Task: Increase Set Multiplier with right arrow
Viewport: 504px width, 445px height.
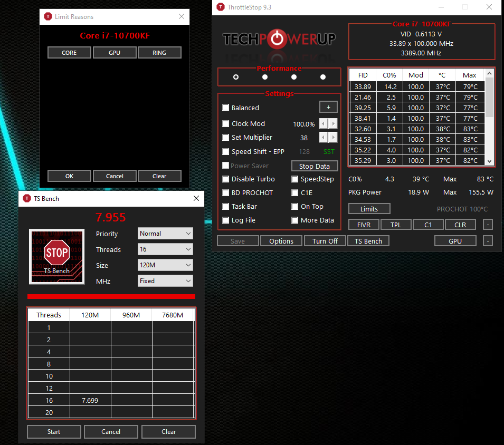Action: [334, 138]
